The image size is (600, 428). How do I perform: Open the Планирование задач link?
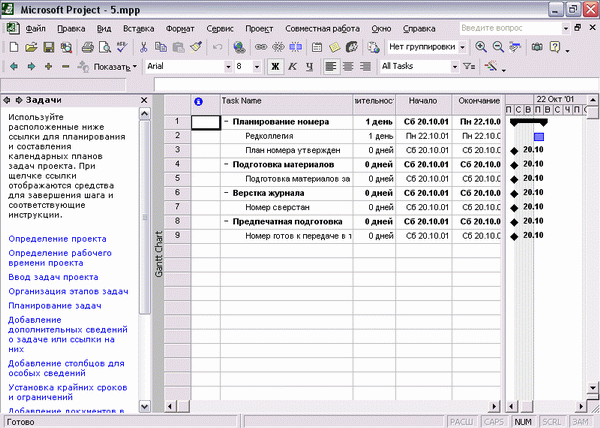[x=55, y=306]
